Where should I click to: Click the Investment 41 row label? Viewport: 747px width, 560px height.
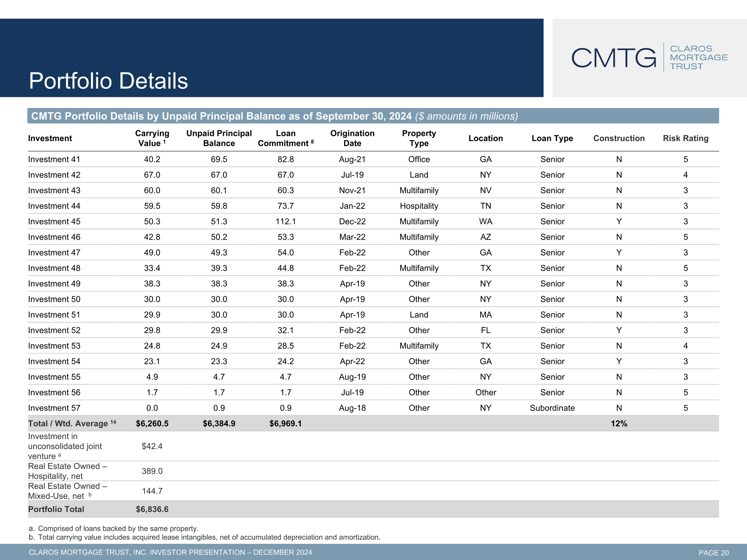[54, 159]
